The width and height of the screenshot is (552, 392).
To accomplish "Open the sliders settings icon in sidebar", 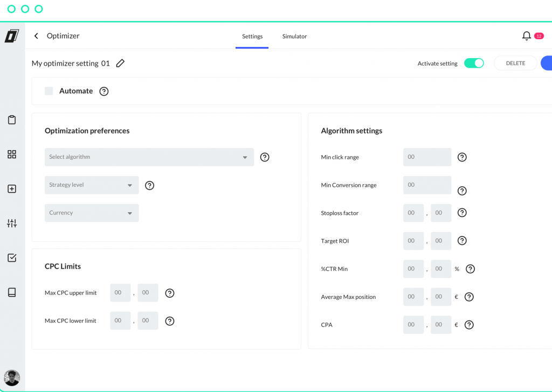I will [12, 223].
